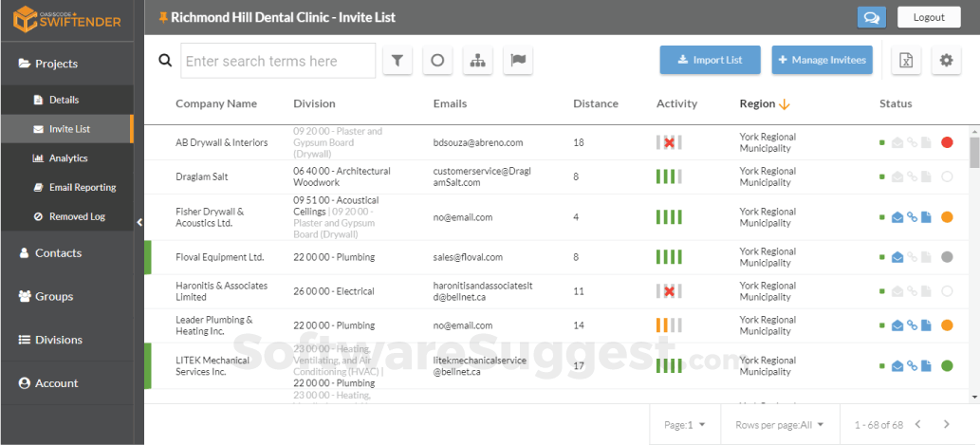Click envelope icon in LITEK Mechanical row

click(897, 365)
